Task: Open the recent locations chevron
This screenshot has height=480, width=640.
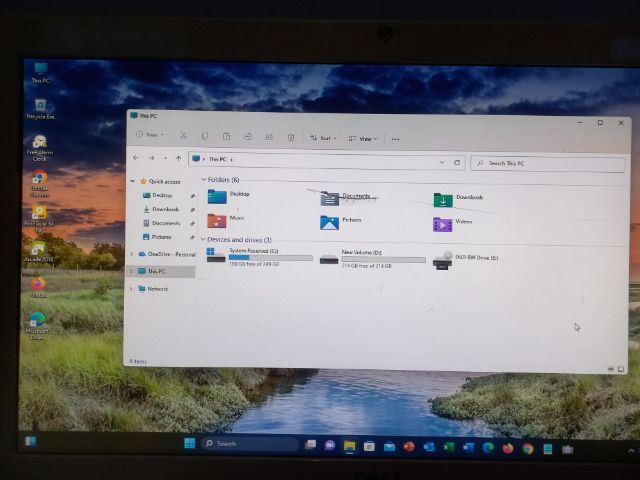Action: (x=165, y=158)
